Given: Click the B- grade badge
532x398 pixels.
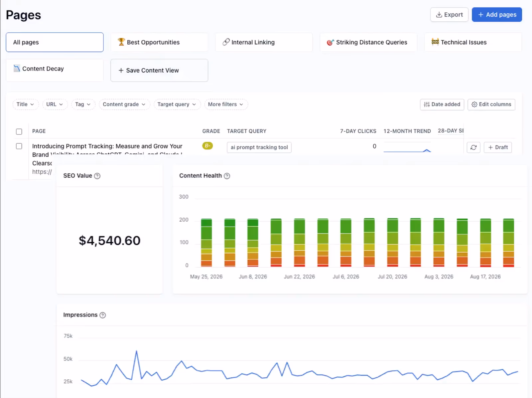Looking at the screenshot, I should click(207, 146).
